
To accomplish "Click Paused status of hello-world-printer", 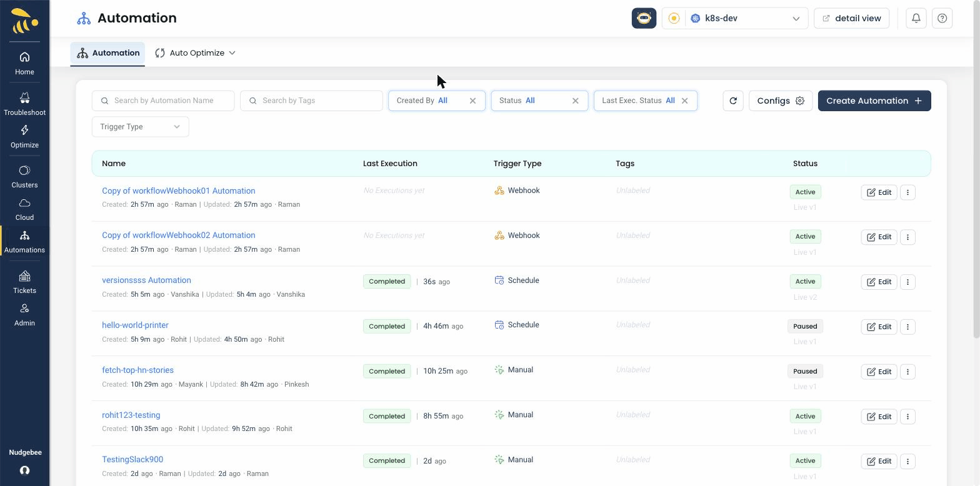I will click(805, 326).
